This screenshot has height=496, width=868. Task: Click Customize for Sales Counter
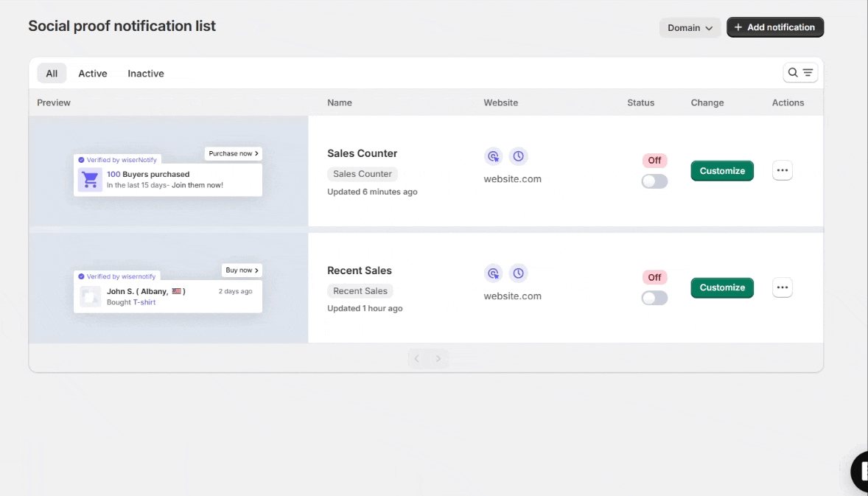click(x=722, y=170)
